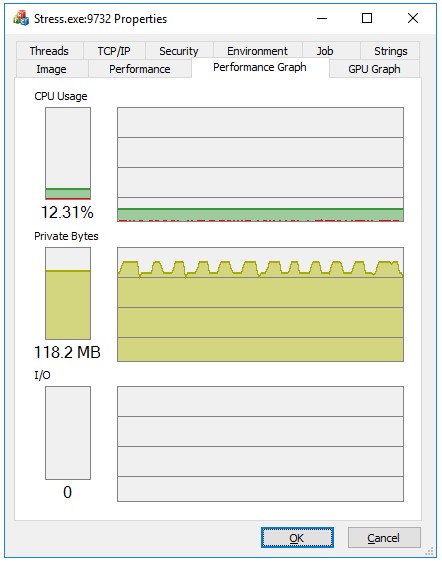Click the Stress.exe application icon in title bar

20,18
